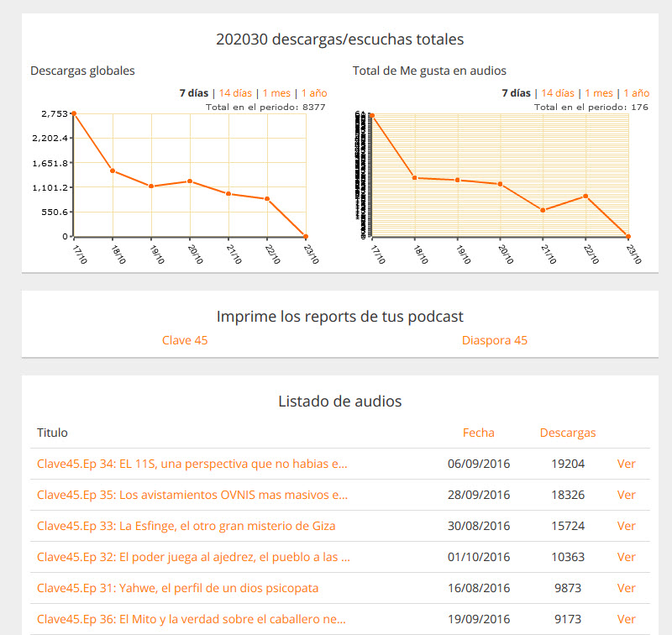Image resolution: width=672 pixels, height=635 pixels.
Task: Click Ver for episode dated 30/08/2016
Action: [x=626, y=526]
